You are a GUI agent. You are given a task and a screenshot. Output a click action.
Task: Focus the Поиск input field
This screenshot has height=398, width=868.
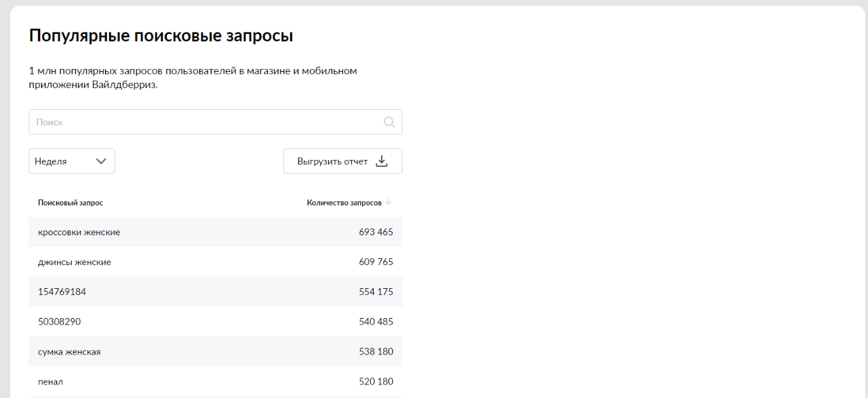pos(216,122)
